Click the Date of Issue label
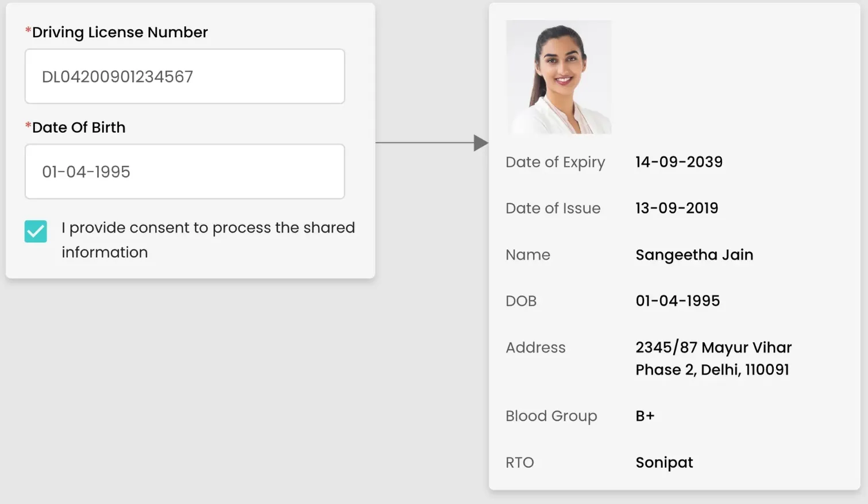 click(553, 208)
